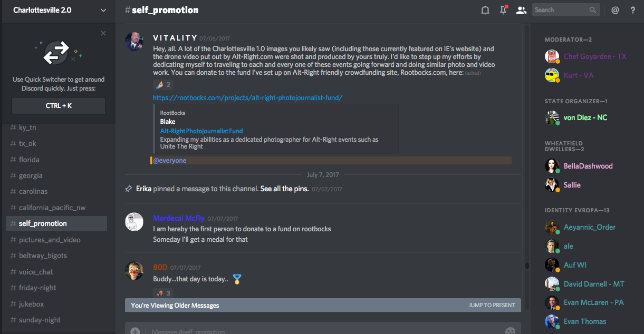The width and height of the screenshot is (644, 334).
Task: Click the search magnifier icon
Action: point(593,10)
